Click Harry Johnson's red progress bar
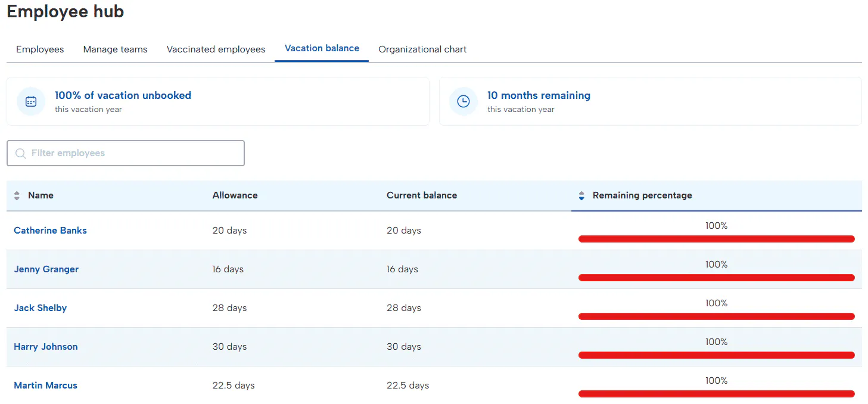 coord(716,355)
